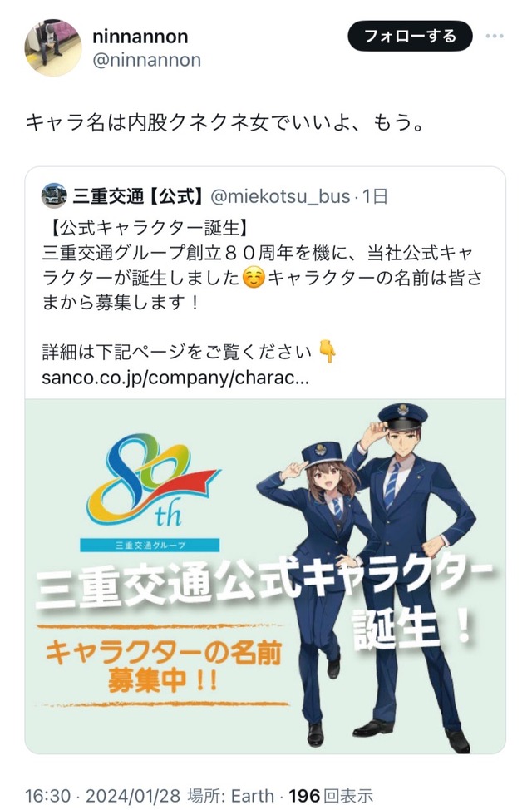Click the フォローする follow button
Screen dimensions: 532x810
point(410,36)
